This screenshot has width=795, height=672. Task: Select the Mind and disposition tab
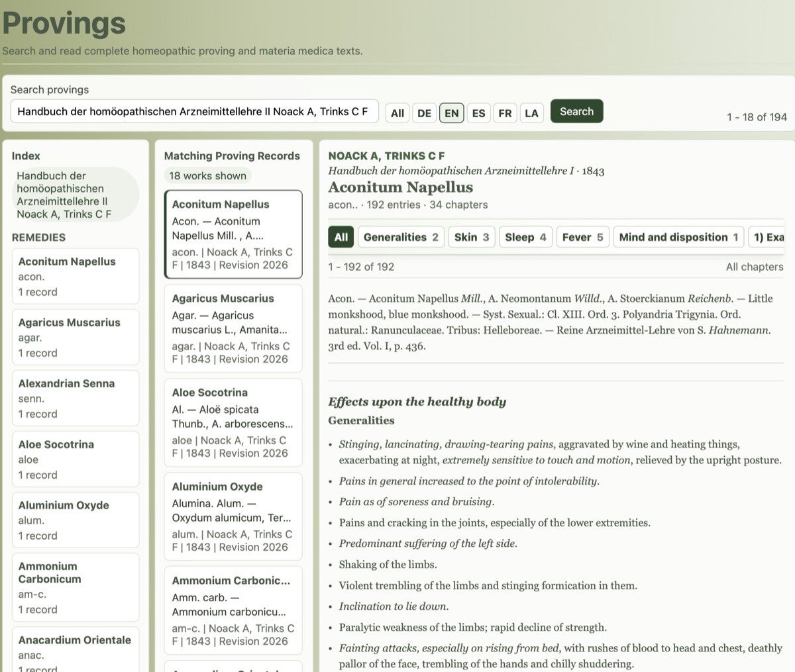[x=678, y=237]
